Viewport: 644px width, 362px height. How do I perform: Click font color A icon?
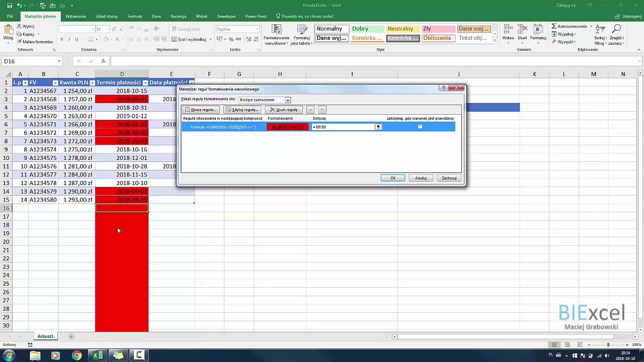click(118, 39)
